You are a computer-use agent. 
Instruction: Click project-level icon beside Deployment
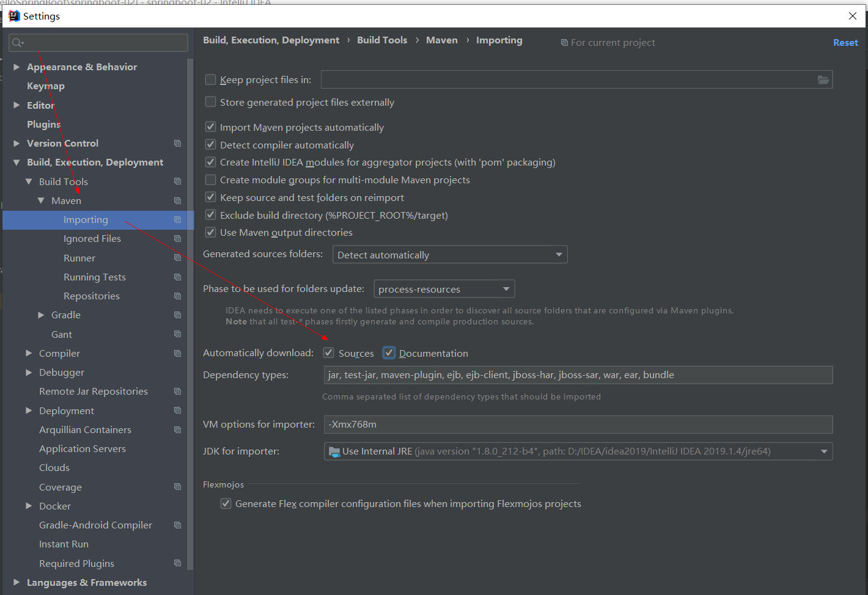[177, 411]
